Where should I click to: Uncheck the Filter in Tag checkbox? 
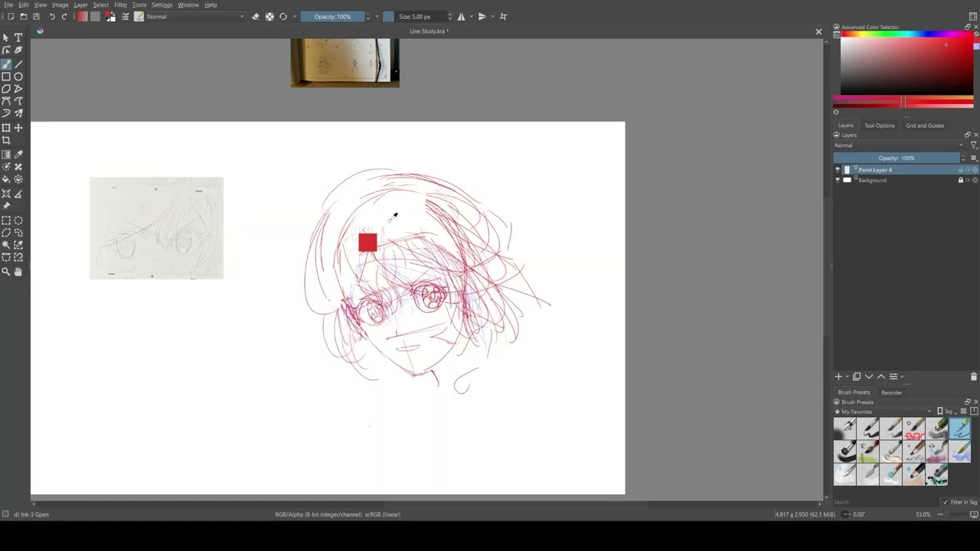point(945,502)
